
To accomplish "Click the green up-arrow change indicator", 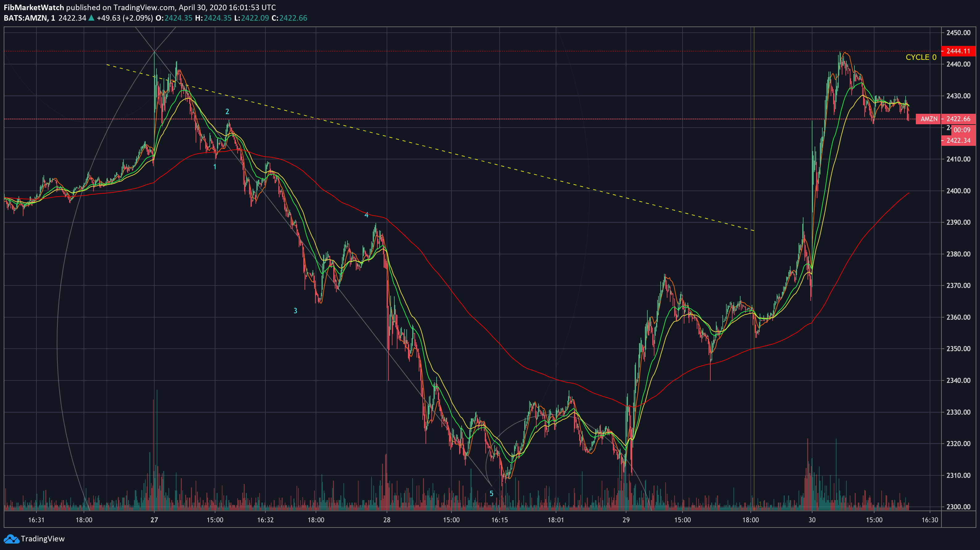I will click(91, 18).
